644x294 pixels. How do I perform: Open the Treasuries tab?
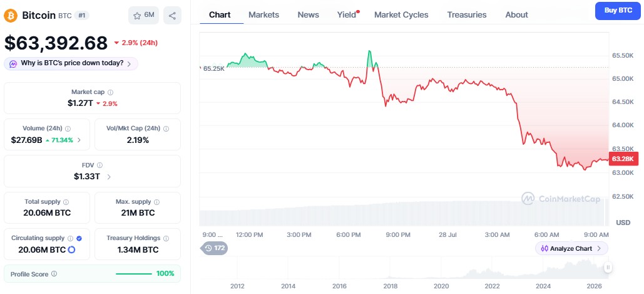click(x=467, y=15)
